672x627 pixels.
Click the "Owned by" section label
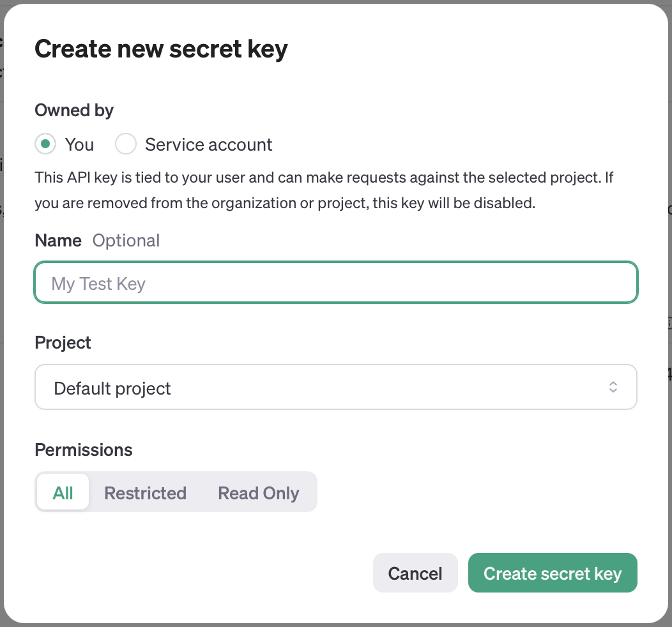tap(74, 110)
